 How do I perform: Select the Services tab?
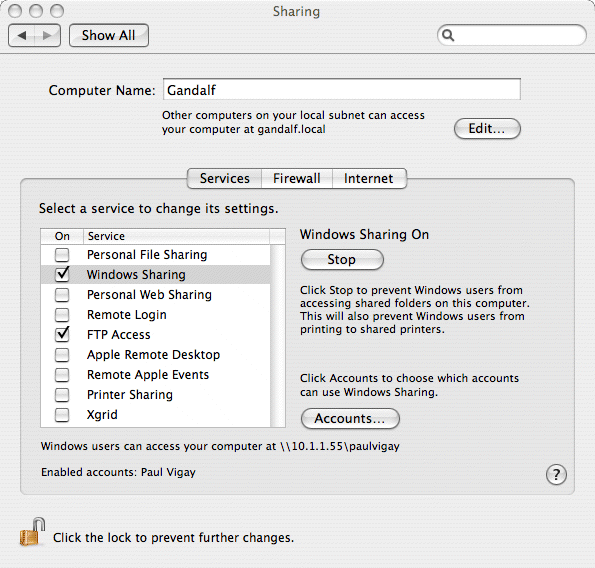coord(224,178)
